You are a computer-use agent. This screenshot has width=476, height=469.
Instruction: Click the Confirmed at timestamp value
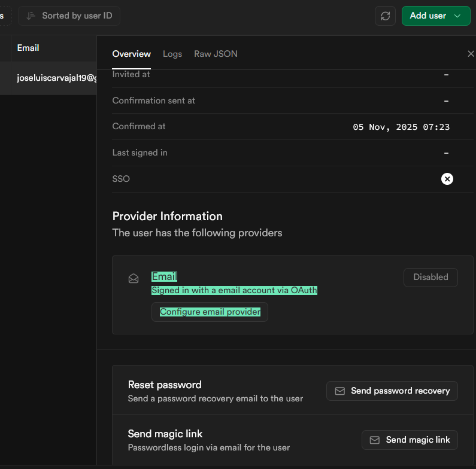(401, 127)
